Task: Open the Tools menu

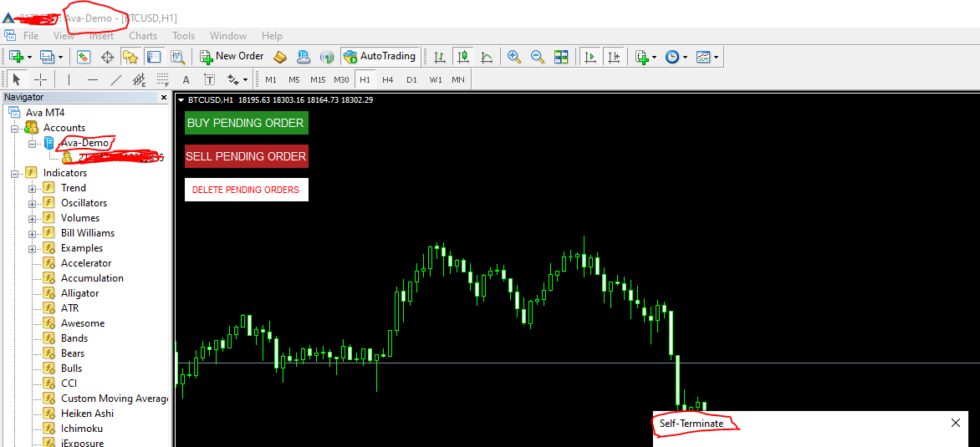Action: point(184,36)
